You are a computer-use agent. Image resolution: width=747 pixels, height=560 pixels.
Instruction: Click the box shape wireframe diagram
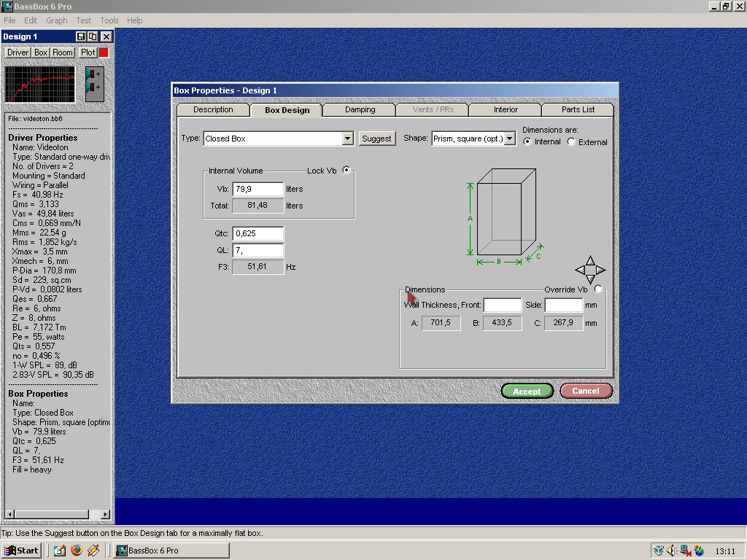(506, 212)
